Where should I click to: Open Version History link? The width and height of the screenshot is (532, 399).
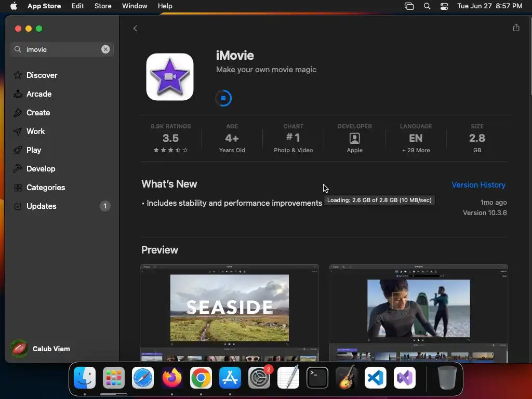click(478, 185)
